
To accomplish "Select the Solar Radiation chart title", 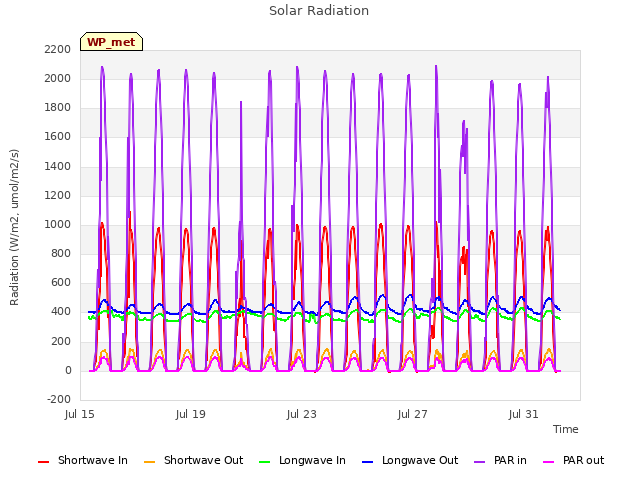I will [x=319, y=11].
